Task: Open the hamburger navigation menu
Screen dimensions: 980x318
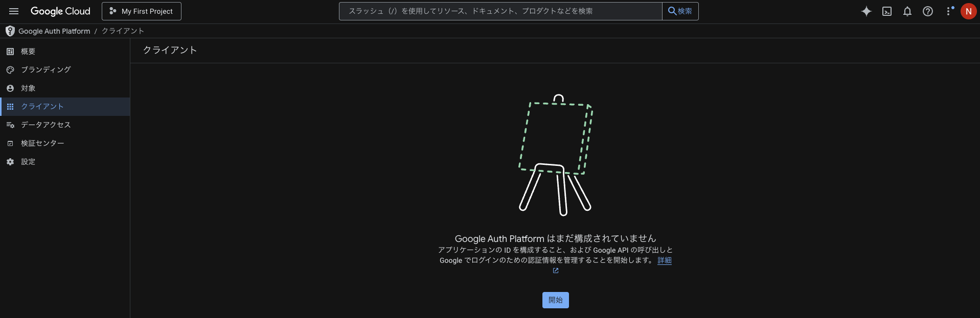Action: (14, 11)
